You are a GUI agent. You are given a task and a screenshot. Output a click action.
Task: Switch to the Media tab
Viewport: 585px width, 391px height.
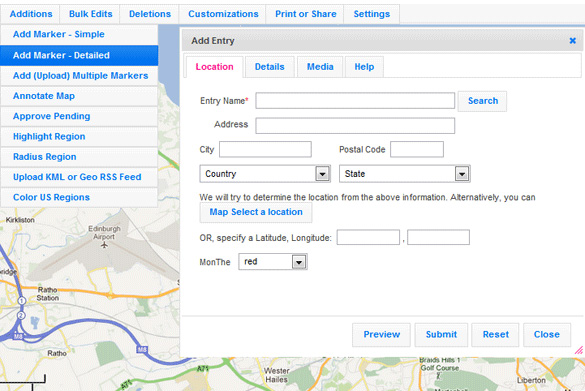point(320,67)
